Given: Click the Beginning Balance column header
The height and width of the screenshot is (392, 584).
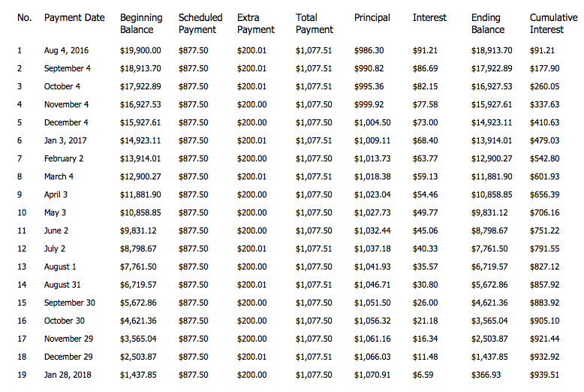Looking at the screenshot, I should [141, 23].
